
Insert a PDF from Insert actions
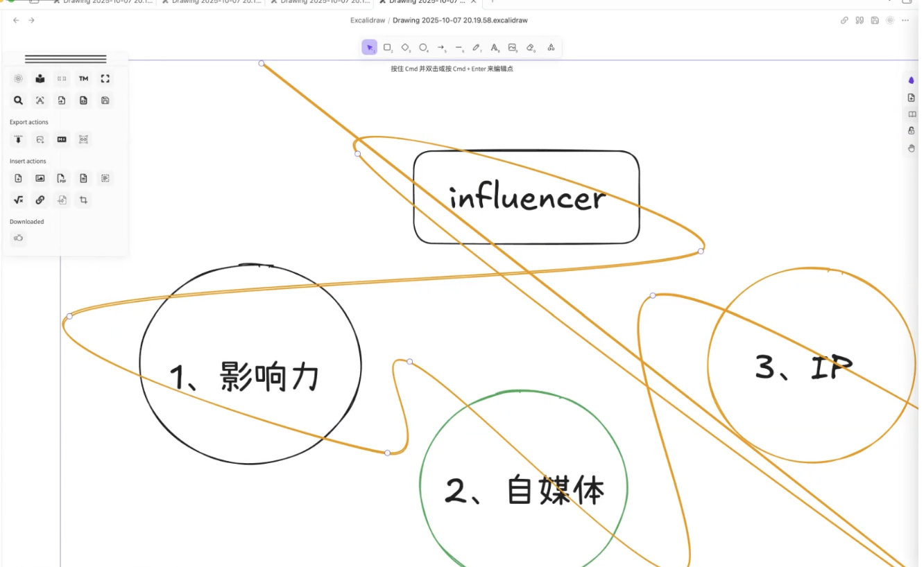pyautogui.click(x=62, y=178)
